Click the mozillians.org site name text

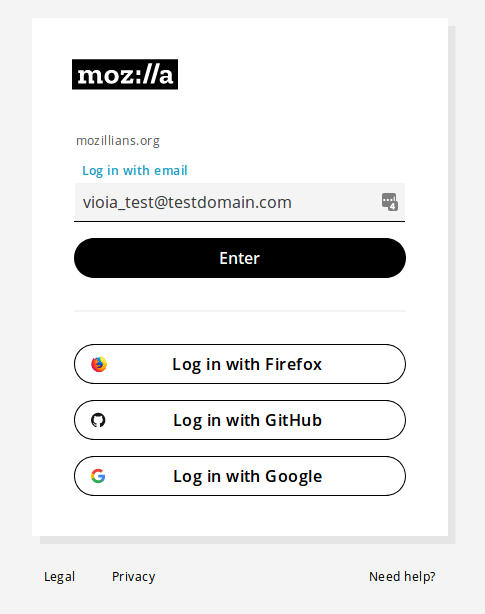point(118,141)
